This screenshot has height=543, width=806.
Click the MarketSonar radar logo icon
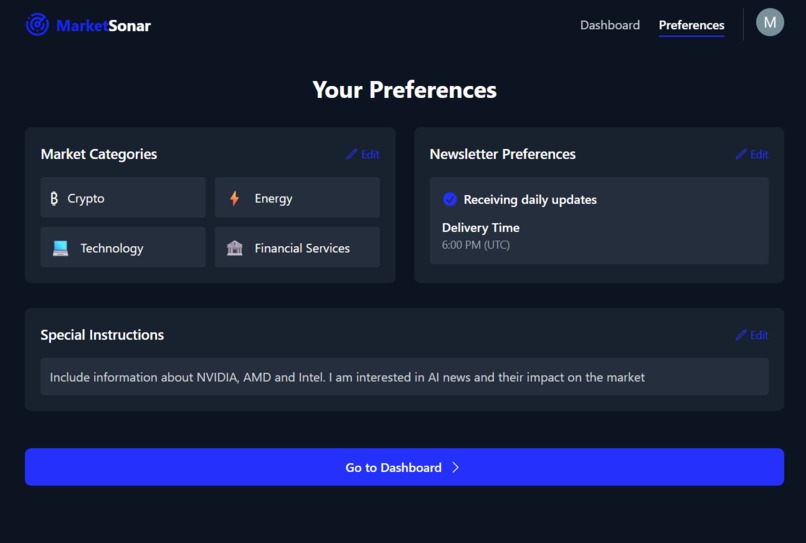[x=38, y=24]
